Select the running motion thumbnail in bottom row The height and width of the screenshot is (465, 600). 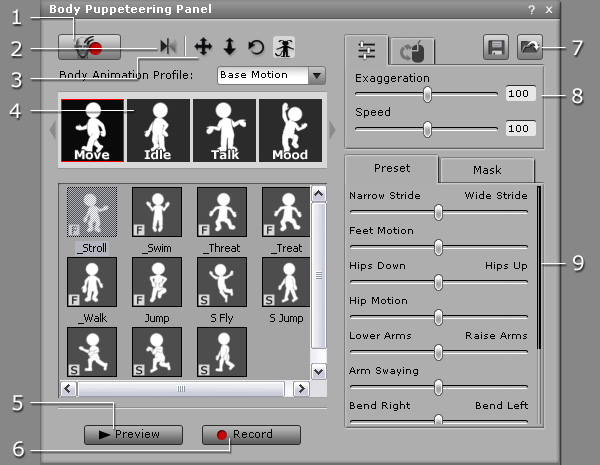92,352
